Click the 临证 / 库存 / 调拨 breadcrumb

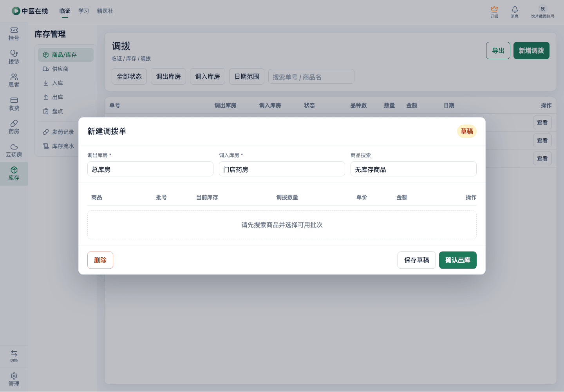tap(131, 59)
